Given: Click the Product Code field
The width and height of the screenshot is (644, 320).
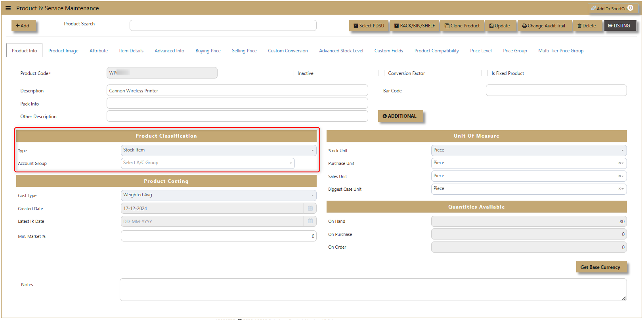Looking at the screenshot, I should [x=162, y=73].
